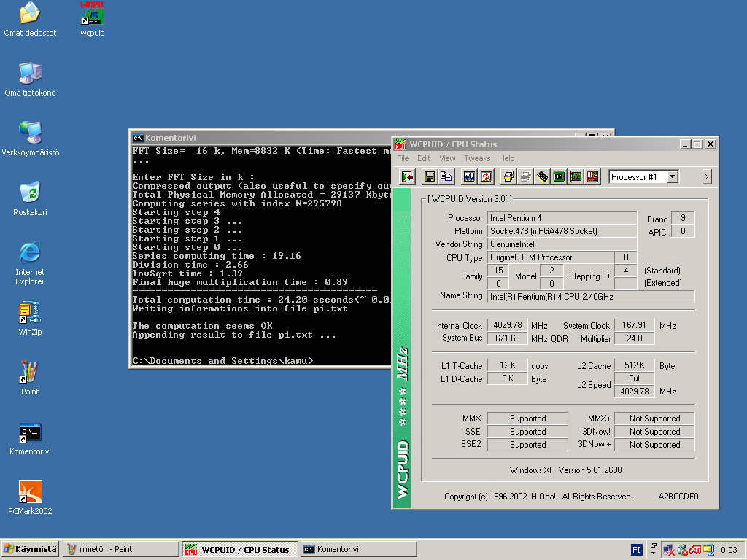Click the floppy disk save icon
The image size is (747, 560).
coord(430,176)
